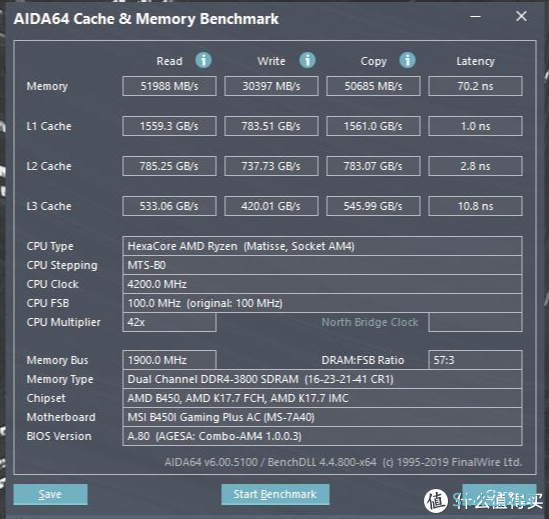Click the Copy column header text

point(374,61)
